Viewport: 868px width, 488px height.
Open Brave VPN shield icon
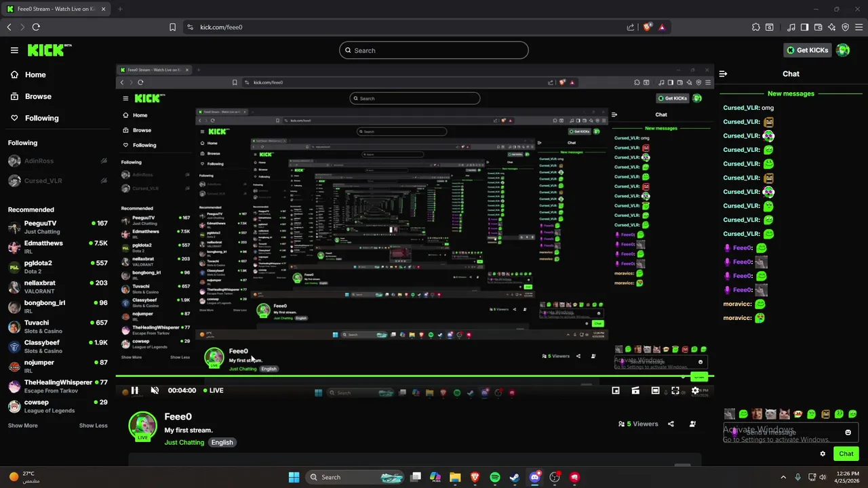(x=846, y=27)
